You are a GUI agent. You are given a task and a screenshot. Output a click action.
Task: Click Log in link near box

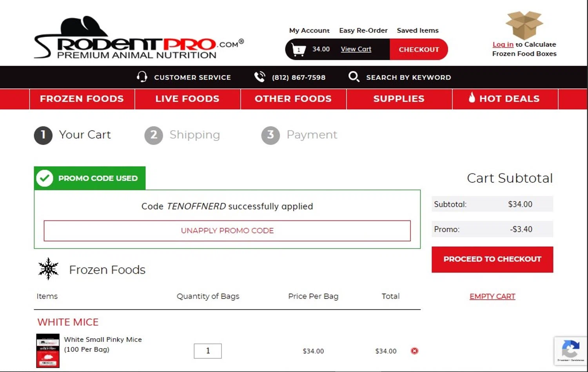503,44
